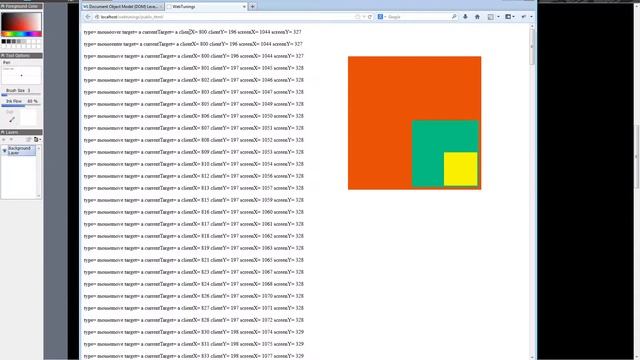
Task: Toggle Background Layer visibility eye
Action: coord(4,151)
